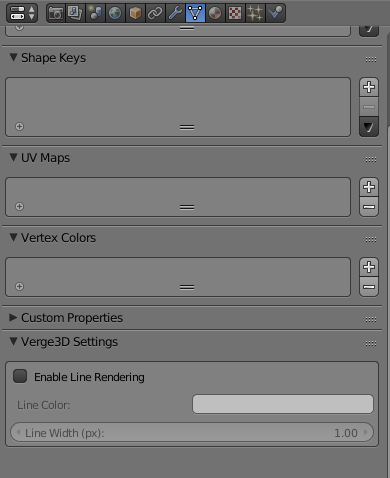The height and width of the screenshot is (478, 390).
Task: Open the Line Color swatch
Action: [x=283, y=404]
